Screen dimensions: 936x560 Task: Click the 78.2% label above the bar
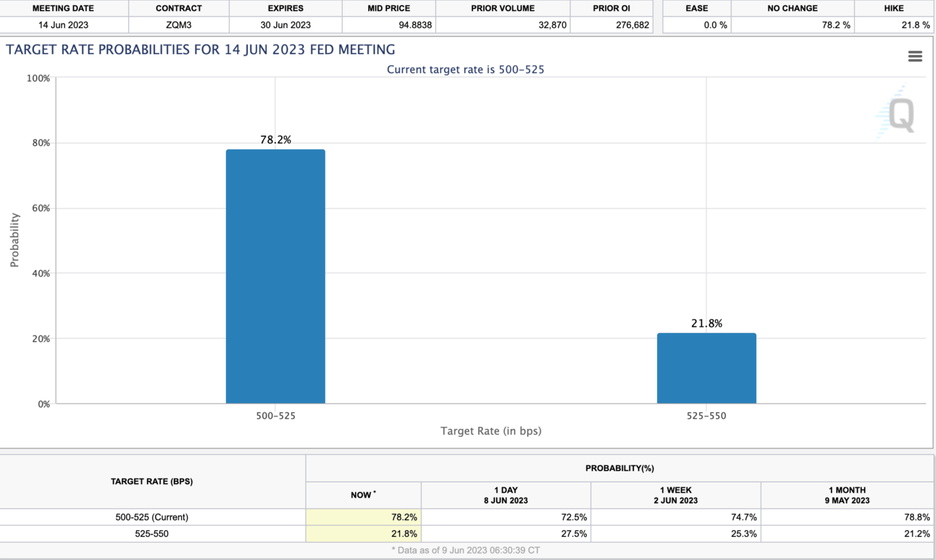[275, 140]
